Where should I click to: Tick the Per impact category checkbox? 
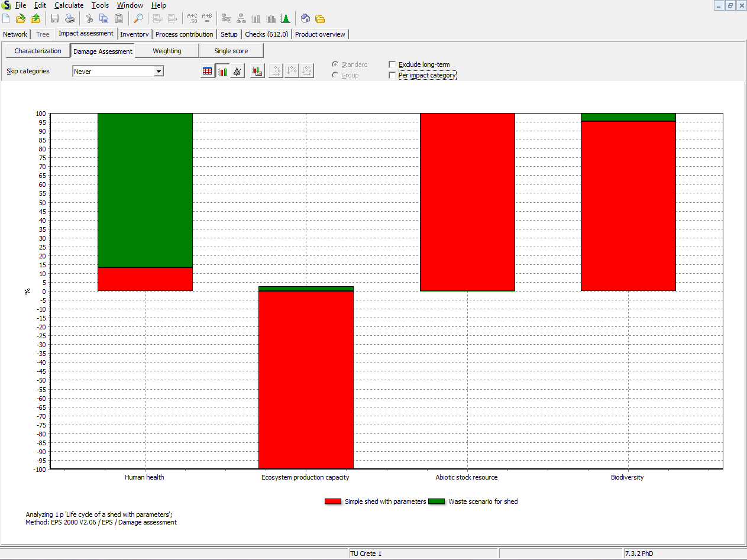point(392,75)
